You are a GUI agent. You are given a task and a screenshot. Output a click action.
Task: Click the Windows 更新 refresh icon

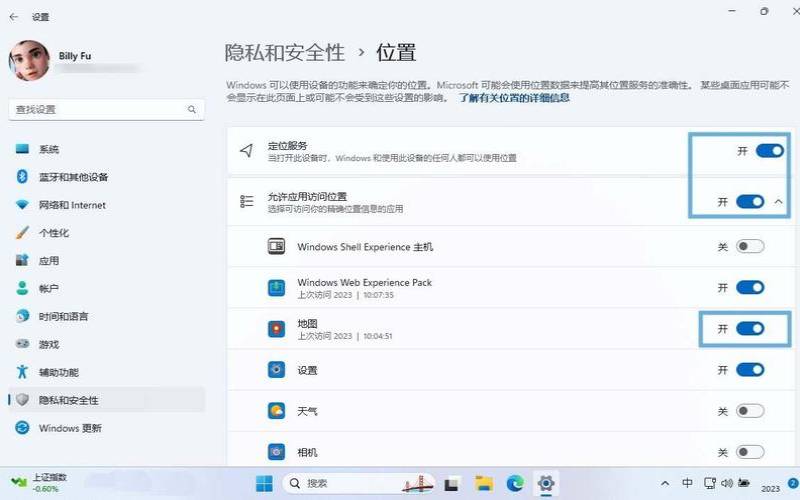pos(22,428)
